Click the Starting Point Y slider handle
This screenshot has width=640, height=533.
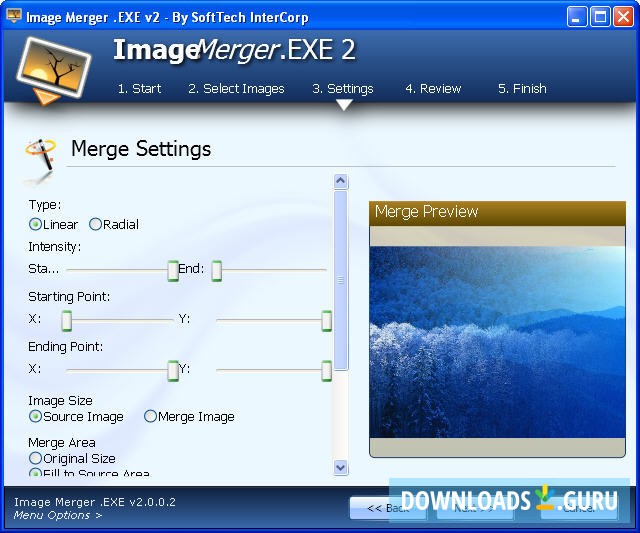coord(327,321)
